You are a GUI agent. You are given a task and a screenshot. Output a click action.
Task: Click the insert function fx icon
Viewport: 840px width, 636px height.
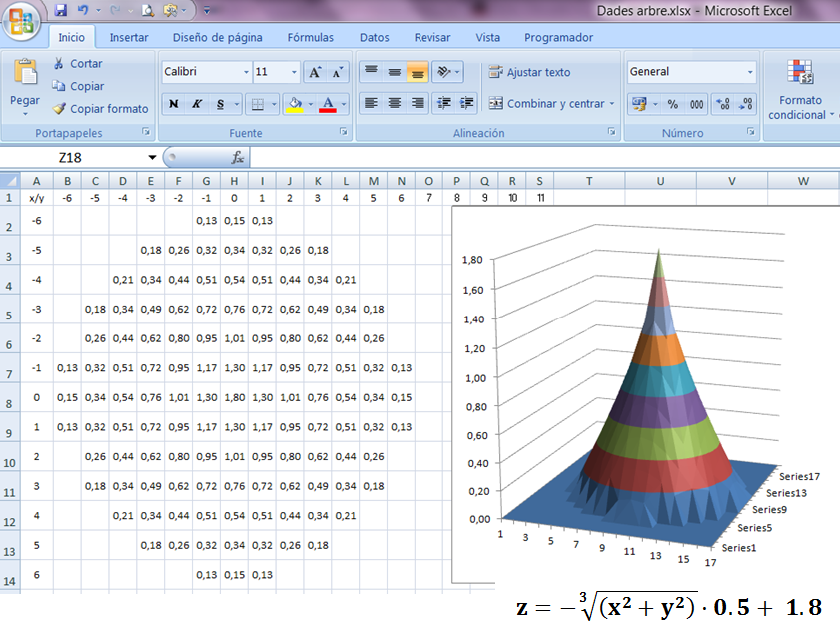click(x=238, y=157)
